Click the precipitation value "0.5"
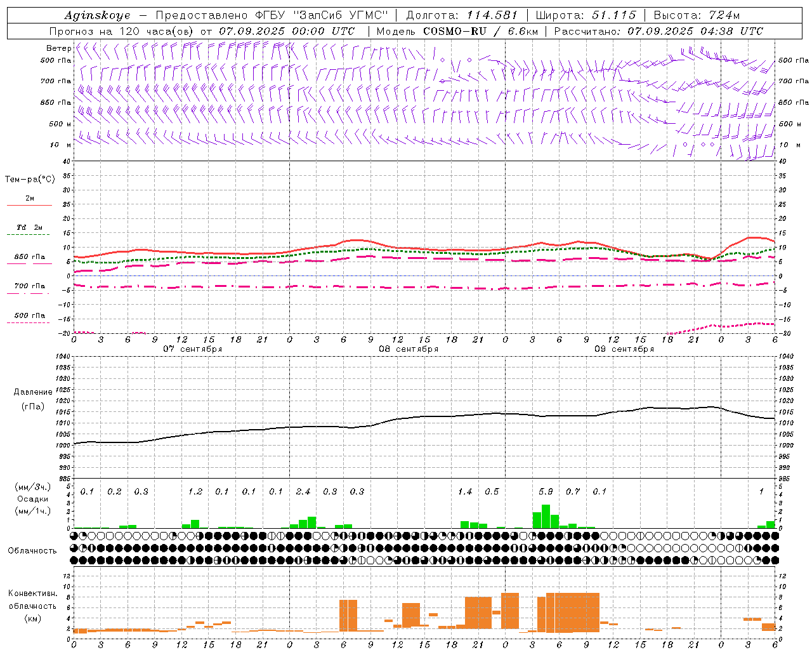Viewport: 812px width, 650px height. pyautogui.click(x=492, y=491)
